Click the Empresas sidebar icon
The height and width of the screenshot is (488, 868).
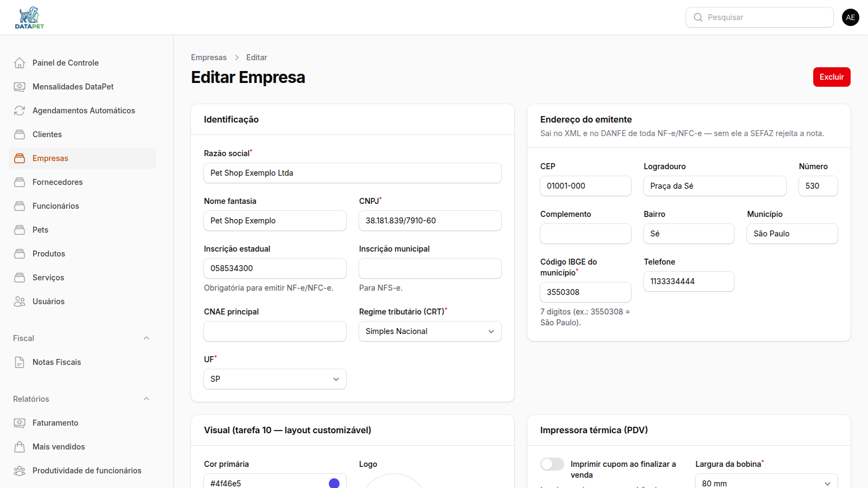click(20, 158)
